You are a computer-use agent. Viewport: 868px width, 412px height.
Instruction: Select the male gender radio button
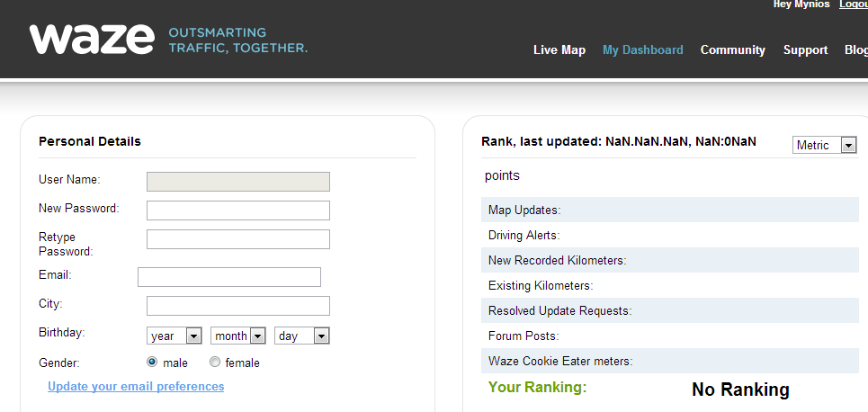(x=152, y=363)
